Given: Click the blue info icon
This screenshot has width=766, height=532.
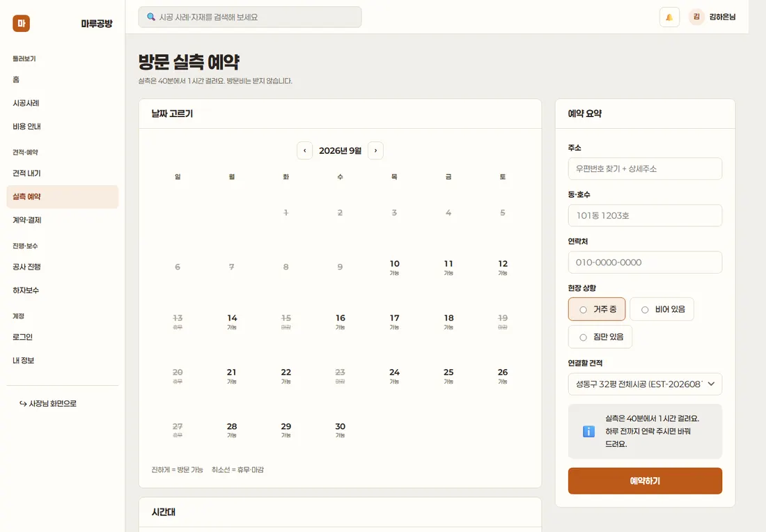Looking at the screenshot, I should pyautogui.click(x=588, y=431).
